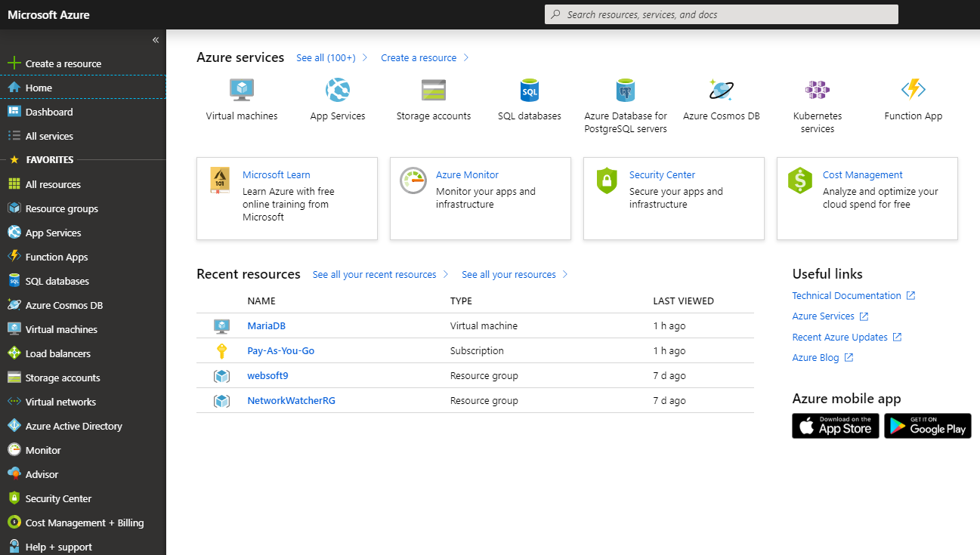980x555 pixels.
Task: Click the Azure Active Directory icon
Action: click(x=14, y=426)
